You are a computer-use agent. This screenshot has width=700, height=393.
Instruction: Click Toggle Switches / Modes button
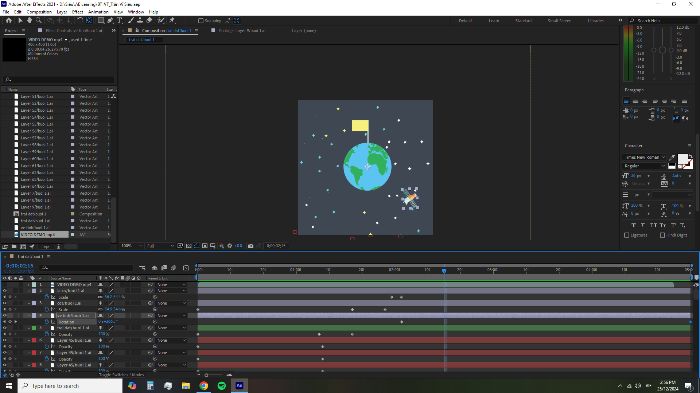(x=121, y=375)
